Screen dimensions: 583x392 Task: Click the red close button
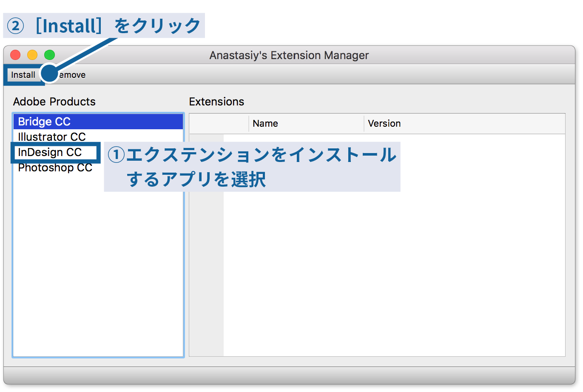15,55
